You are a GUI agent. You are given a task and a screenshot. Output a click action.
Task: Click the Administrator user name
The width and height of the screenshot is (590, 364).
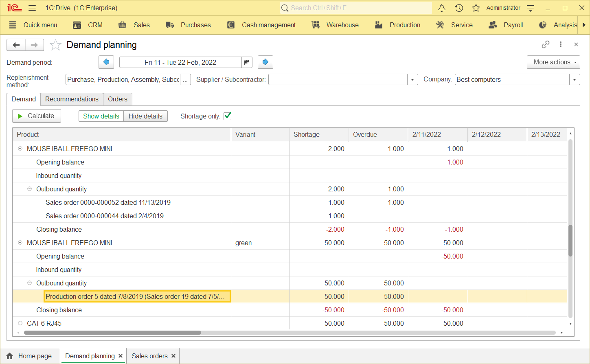pyautogui.click(x=503, y=8)
